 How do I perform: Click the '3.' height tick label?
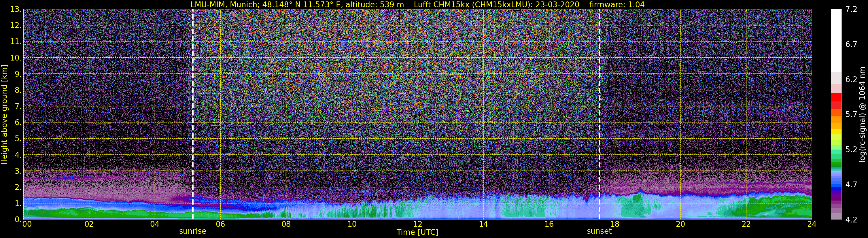pos(18,171)
